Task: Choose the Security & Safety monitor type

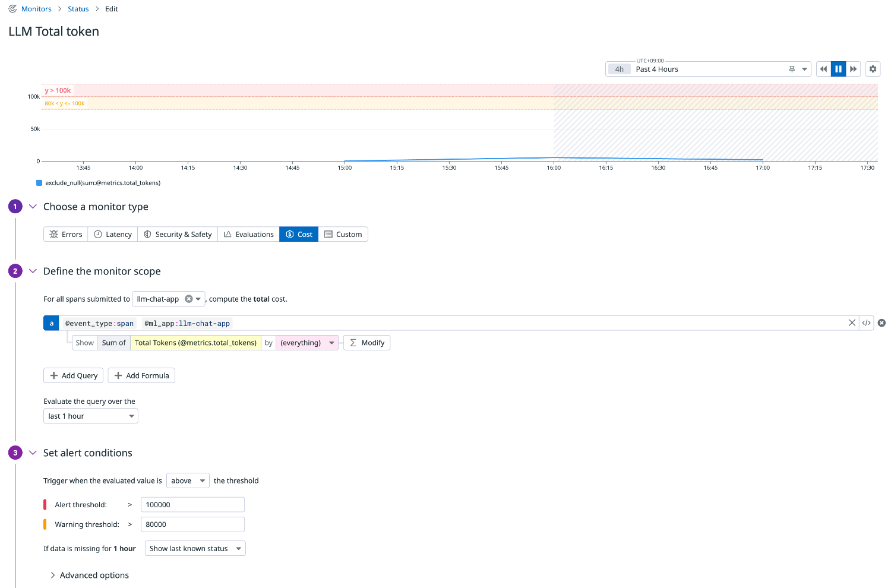Action: point(178,235)
